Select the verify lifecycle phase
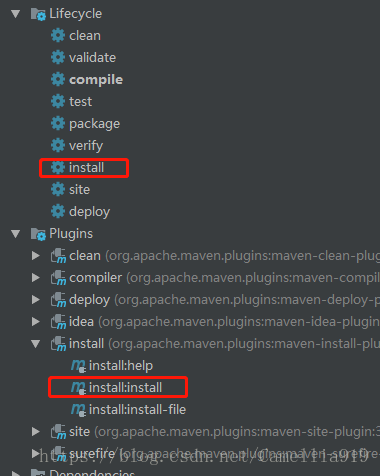The height and width of the screenshot is (476, 380). click(x=86, y=146)
